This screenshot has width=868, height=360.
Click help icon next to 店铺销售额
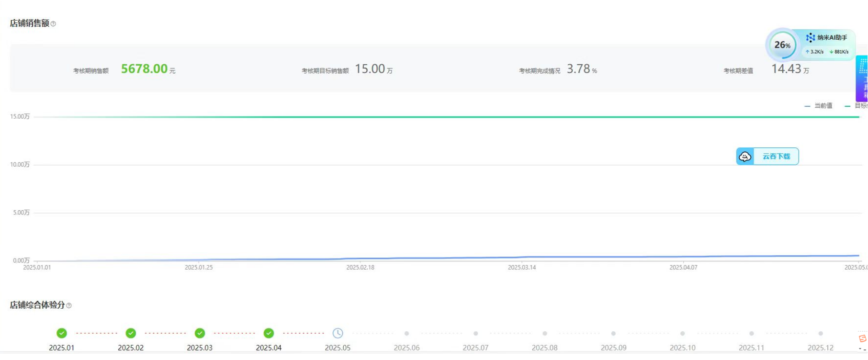53,24
